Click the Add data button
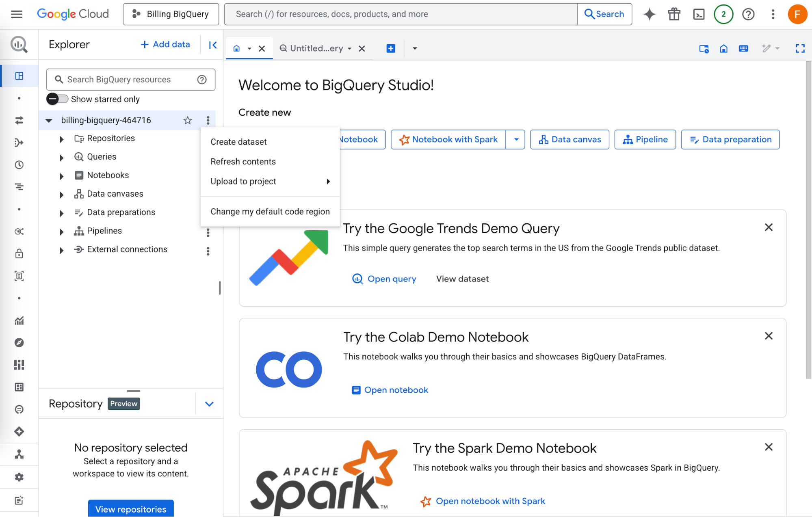812x517 pixels. [165, 45]
